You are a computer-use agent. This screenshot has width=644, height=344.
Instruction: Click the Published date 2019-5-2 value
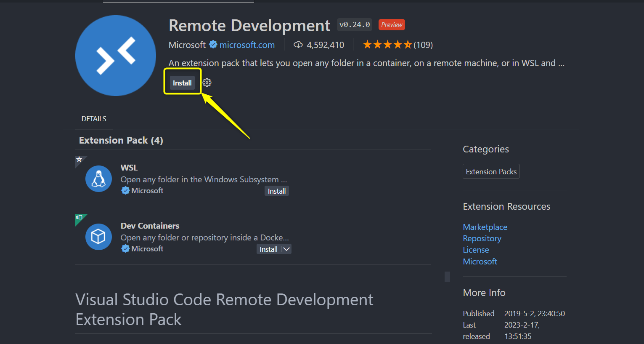pos(535,313)
